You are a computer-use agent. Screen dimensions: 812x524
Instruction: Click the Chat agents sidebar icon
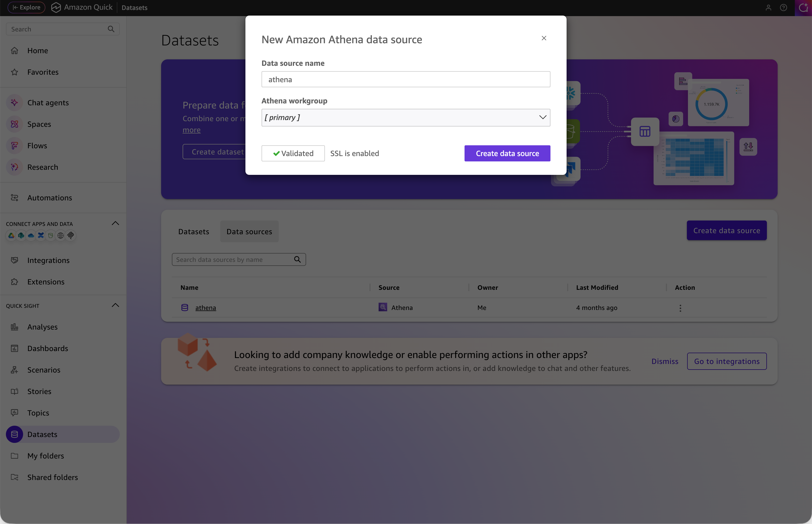point(14,102)
